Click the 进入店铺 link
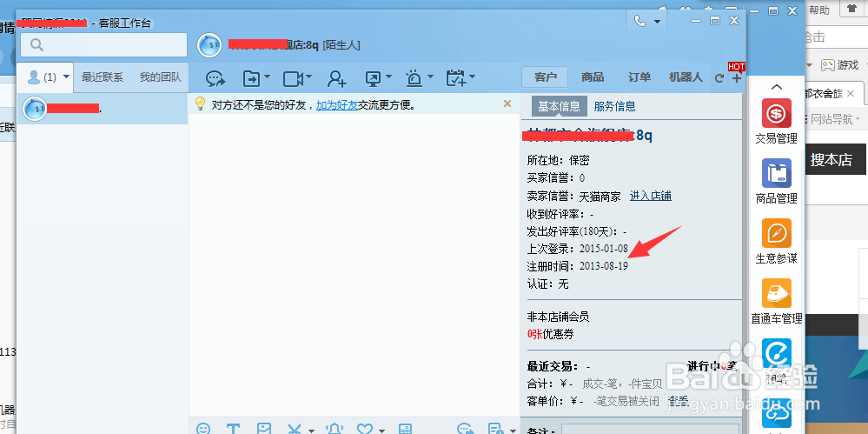Screen dimensions: 868x434 point(651,196)
